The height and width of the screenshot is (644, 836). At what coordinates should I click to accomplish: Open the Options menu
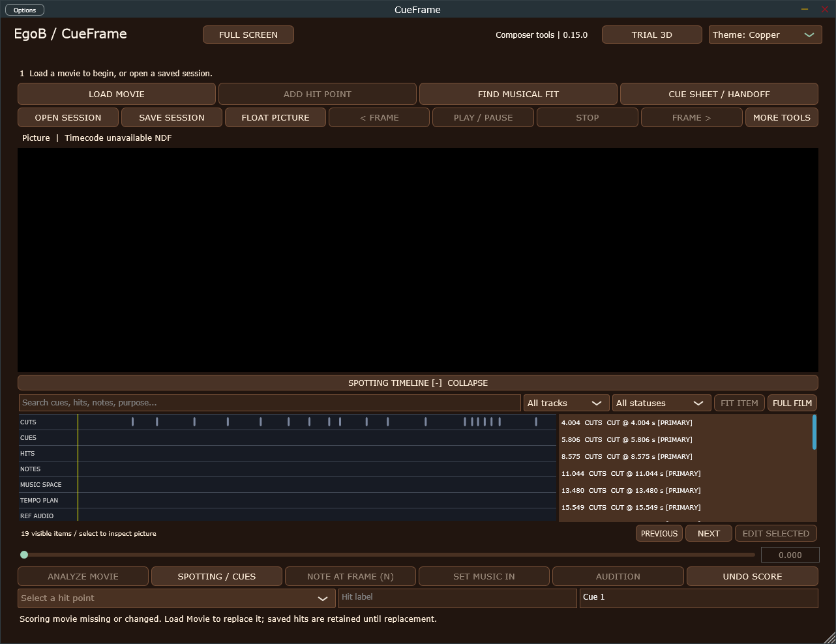(x=25, y=10)
